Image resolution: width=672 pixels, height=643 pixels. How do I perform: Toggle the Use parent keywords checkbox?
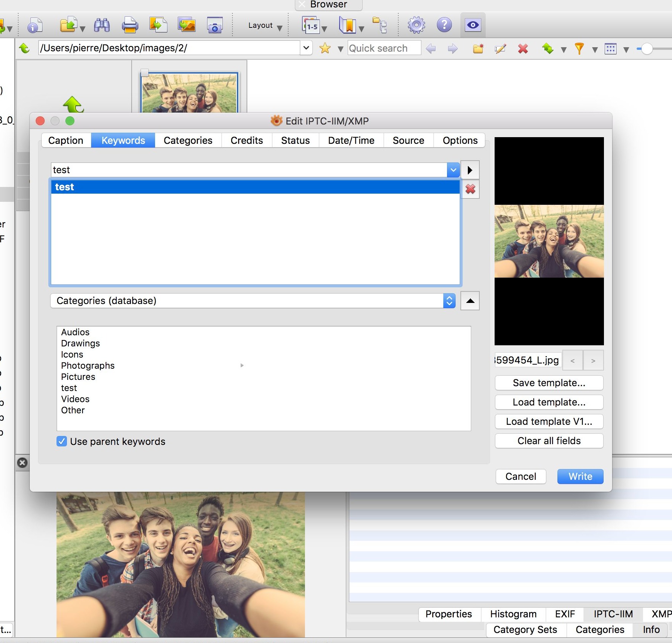[62, 441]
